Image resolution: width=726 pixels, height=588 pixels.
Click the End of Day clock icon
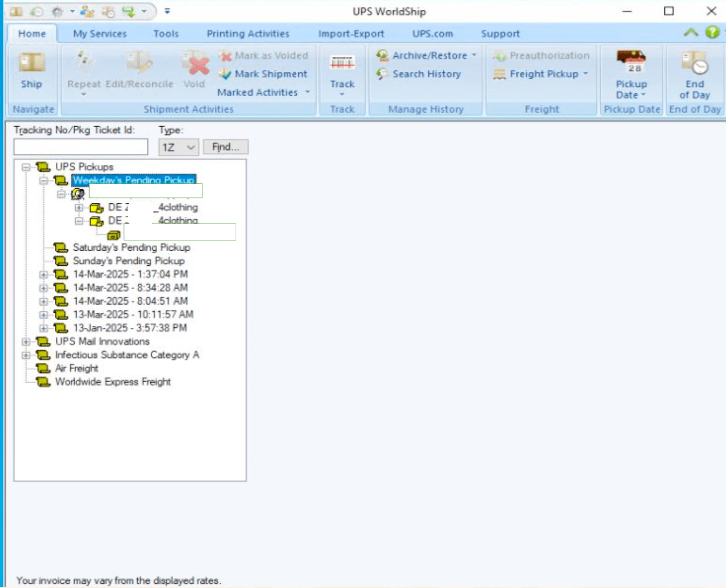pos(695,63)
